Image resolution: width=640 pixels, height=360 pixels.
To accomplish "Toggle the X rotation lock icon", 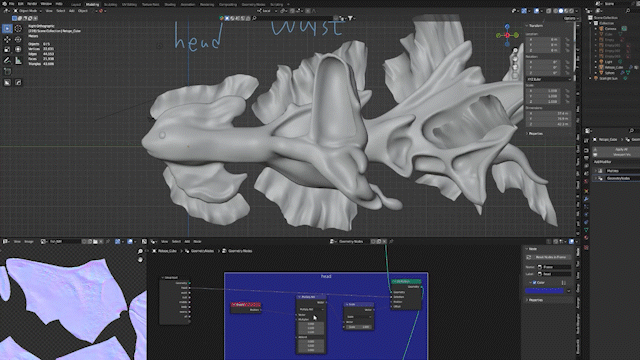I will pyautogui.click(x=567, y=62).
